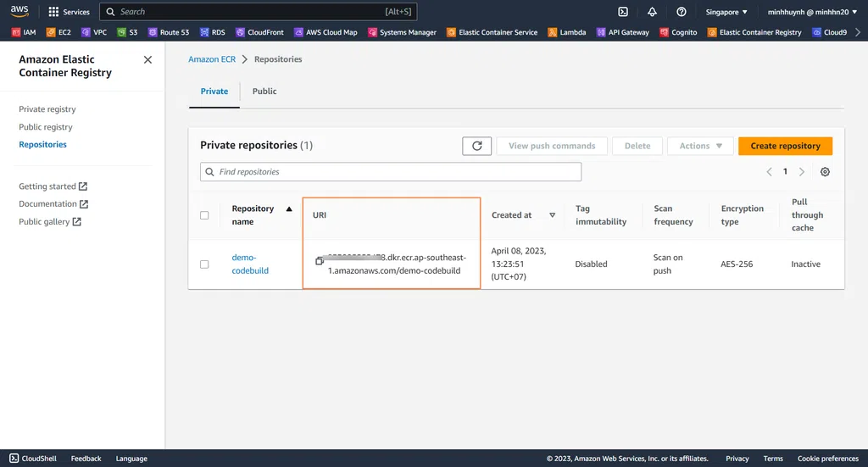Open RDS shortcut in favorites bar
This screenshot has width=868, height=467.
(x=213, y=32)
